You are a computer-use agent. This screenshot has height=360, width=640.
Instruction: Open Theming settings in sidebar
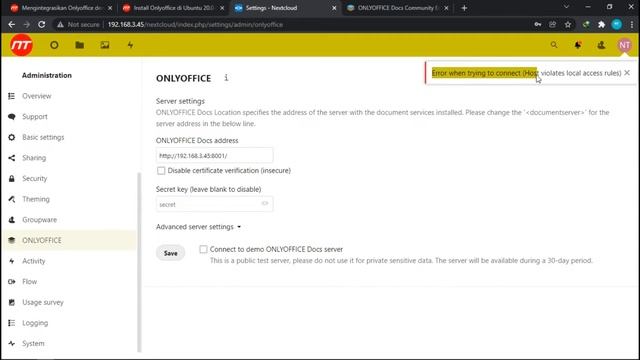click(x=36, y=199)
